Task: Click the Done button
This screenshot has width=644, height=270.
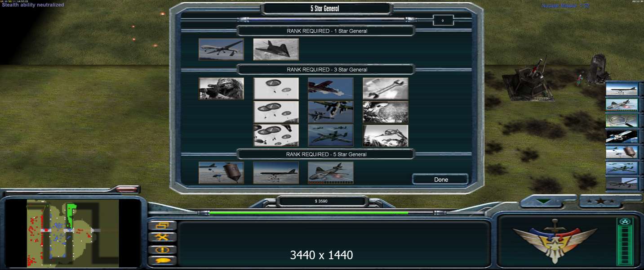Action: click(x=440, y=180)
